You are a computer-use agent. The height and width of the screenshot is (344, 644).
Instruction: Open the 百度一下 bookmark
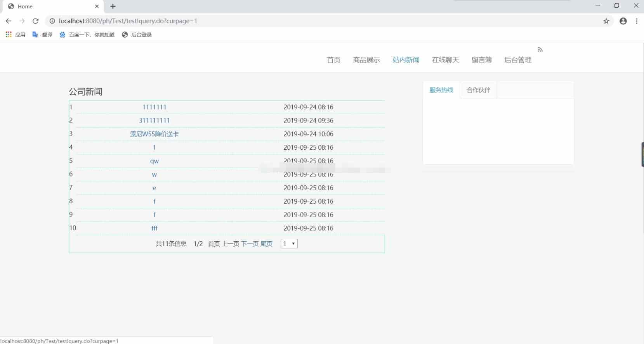click(87, 35)
